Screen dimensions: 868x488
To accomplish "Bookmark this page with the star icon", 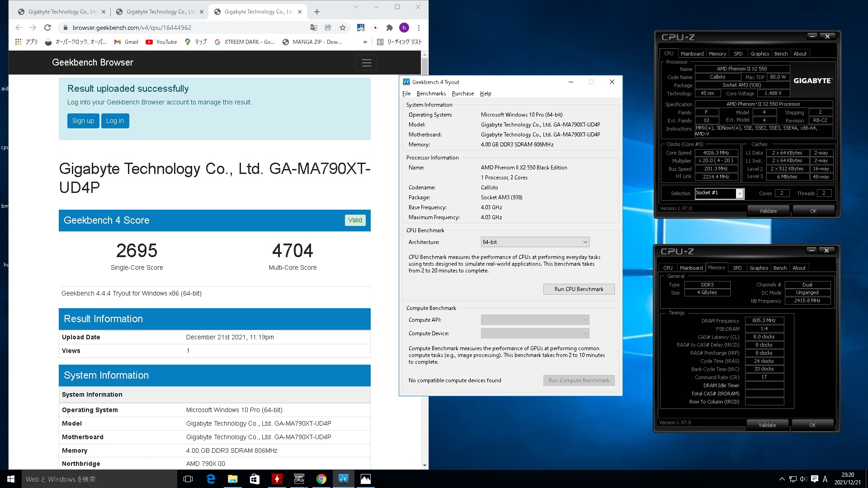I will point(343,28).
